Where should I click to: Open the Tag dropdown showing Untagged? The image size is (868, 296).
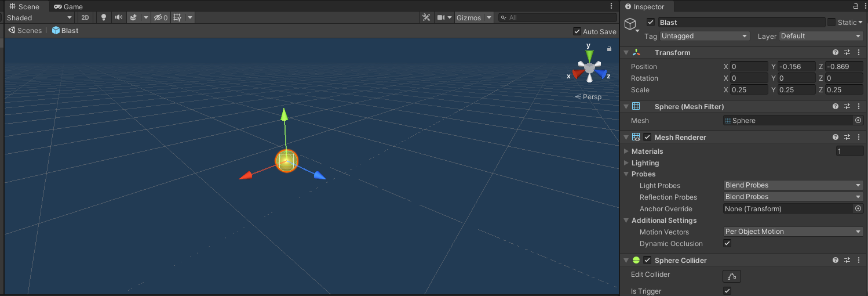[705, 36]
